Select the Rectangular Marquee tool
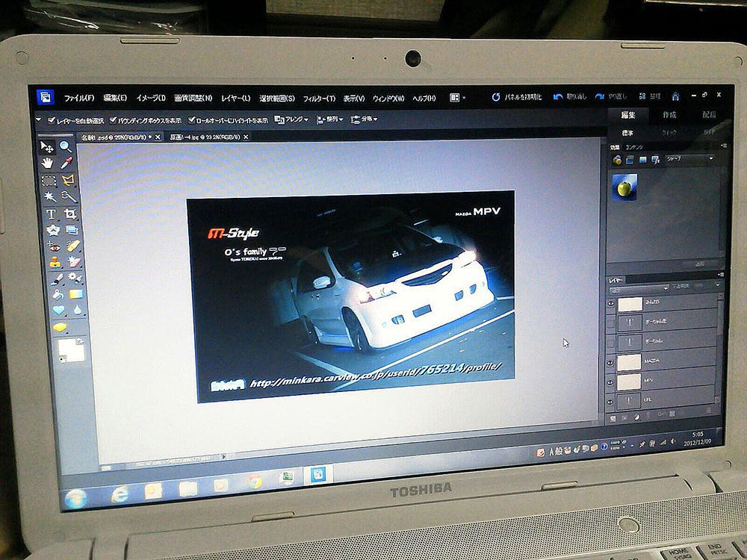747x560 pixels. click(x=49, y=180)
